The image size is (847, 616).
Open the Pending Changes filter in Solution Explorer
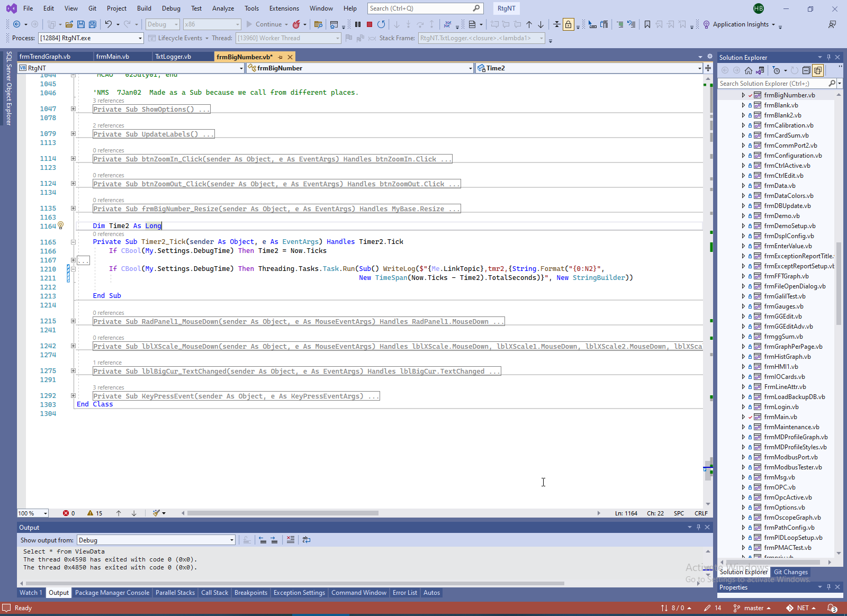point(776,70)
